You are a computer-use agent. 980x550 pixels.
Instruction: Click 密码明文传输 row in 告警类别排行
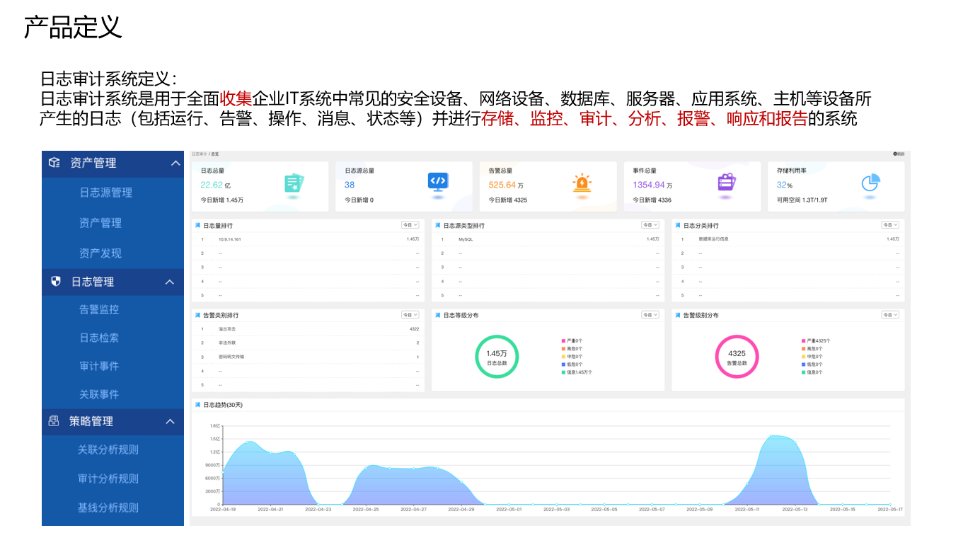[x=309, y=357]
